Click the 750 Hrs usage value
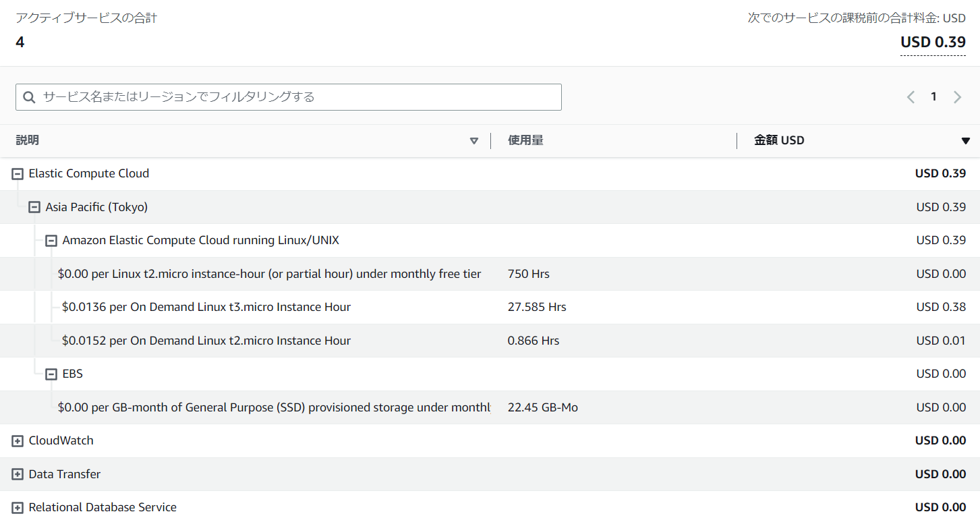 (x=529, y=274)
